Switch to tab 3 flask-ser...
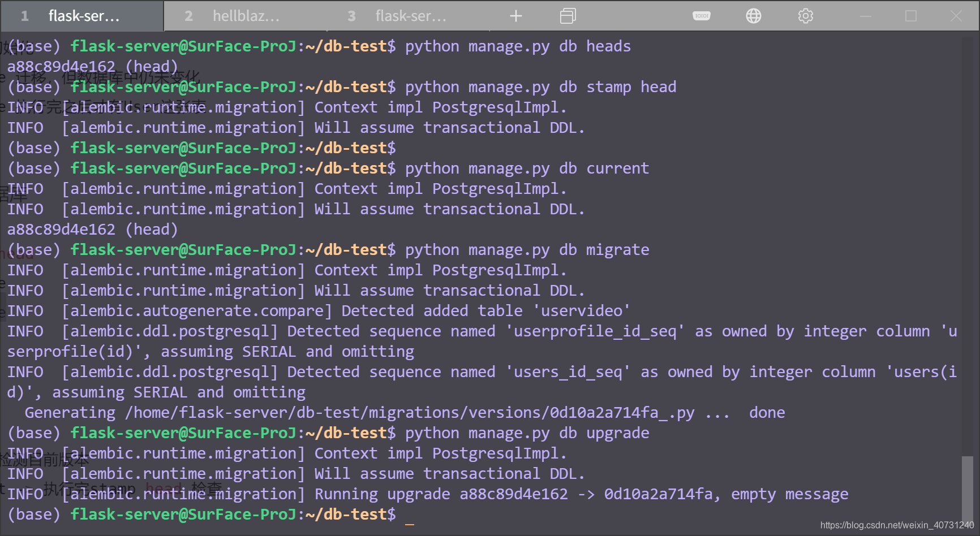 407,16
